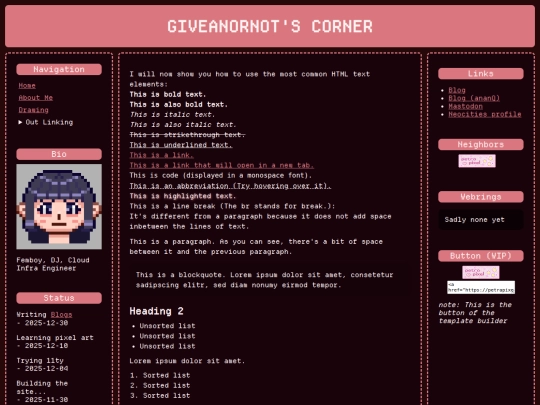Open the link that opens in new tab
This screenshot has height=405, width=540.
[x=221, y=165]
